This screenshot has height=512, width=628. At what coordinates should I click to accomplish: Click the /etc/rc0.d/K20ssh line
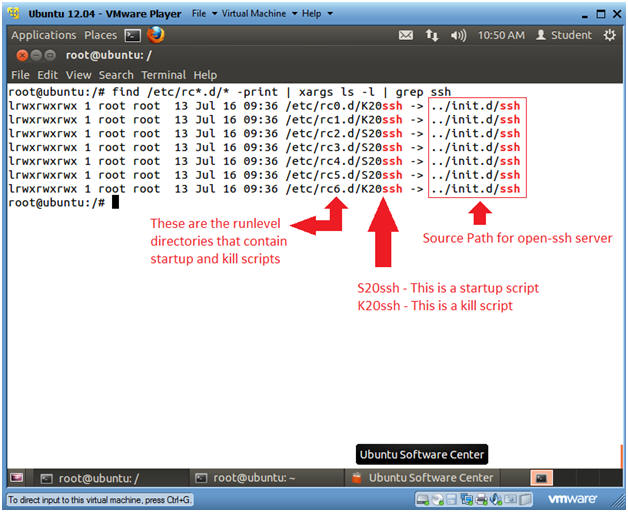tap(264, 106)
